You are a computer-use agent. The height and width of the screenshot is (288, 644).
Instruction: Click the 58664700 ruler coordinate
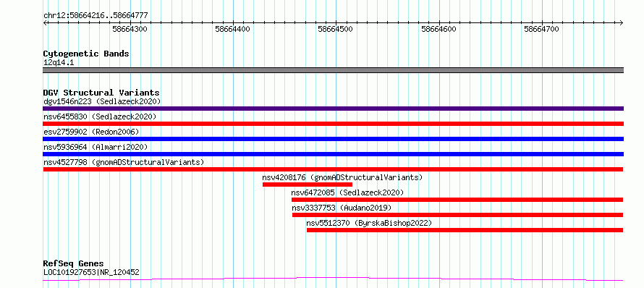pyautogui.click(x=541, y=29)
